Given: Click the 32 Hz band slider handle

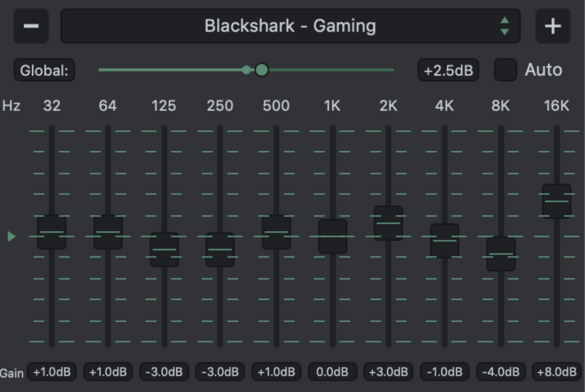Looking at the screenshot, I should point(52,232).
